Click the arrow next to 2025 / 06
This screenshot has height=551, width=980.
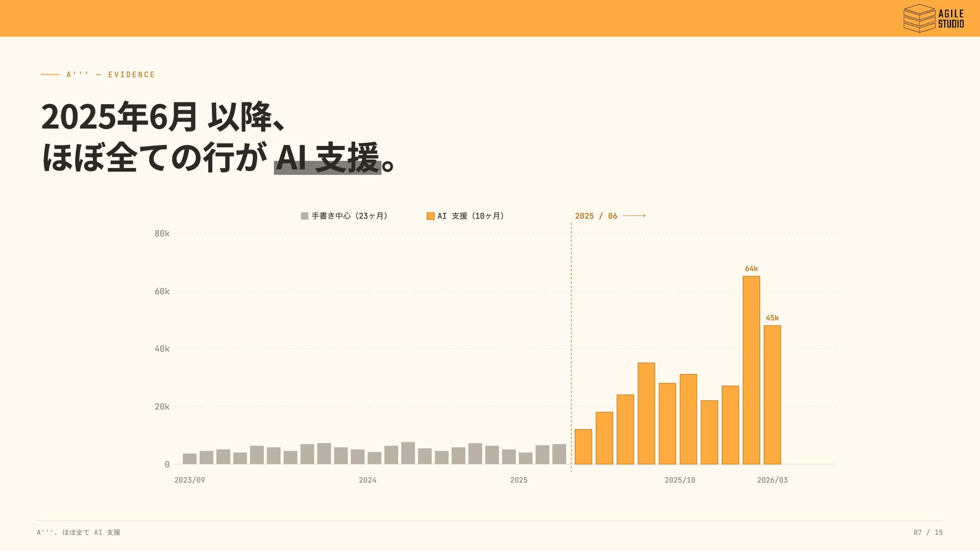[634, 216]
